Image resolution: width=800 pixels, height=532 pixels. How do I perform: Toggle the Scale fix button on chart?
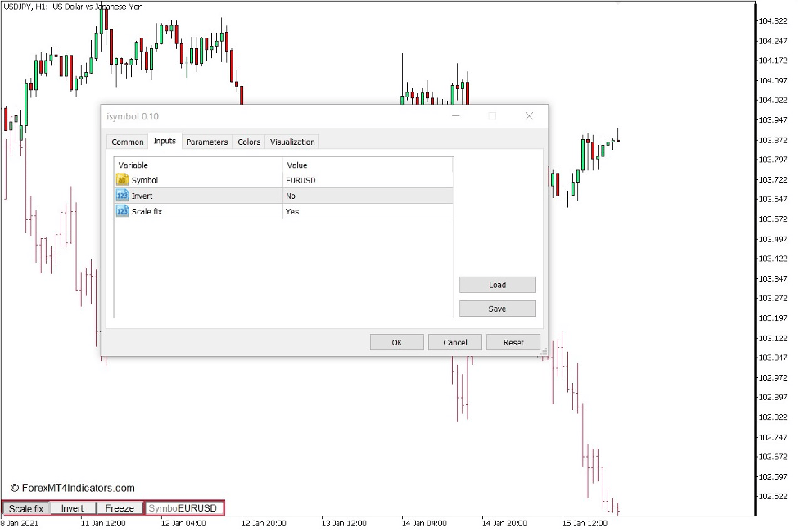tap(25, 507)
